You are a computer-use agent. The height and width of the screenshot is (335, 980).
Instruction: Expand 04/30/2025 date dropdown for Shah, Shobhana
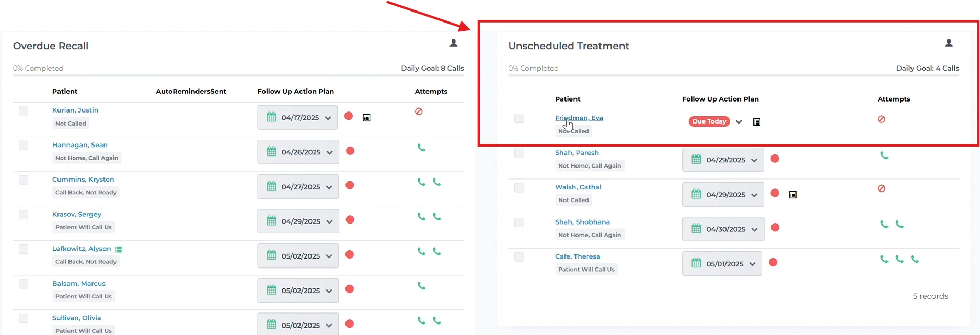[755, 230]
